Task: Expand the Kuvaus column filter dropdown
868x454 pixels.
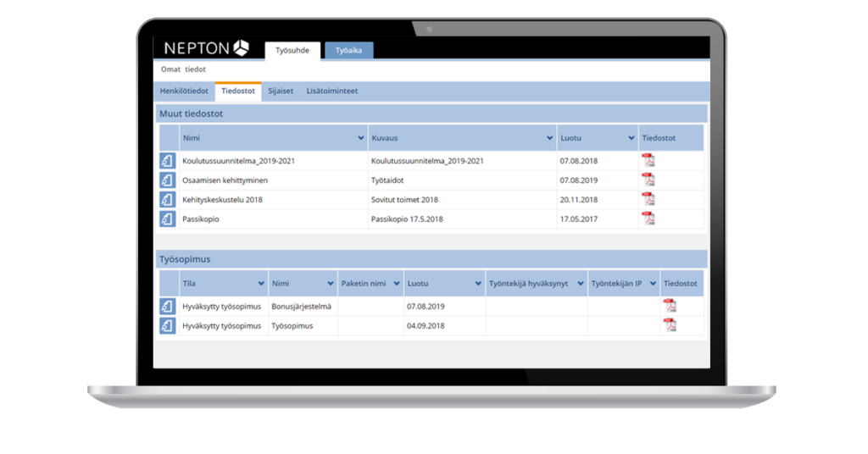Action: coord(549,138)
